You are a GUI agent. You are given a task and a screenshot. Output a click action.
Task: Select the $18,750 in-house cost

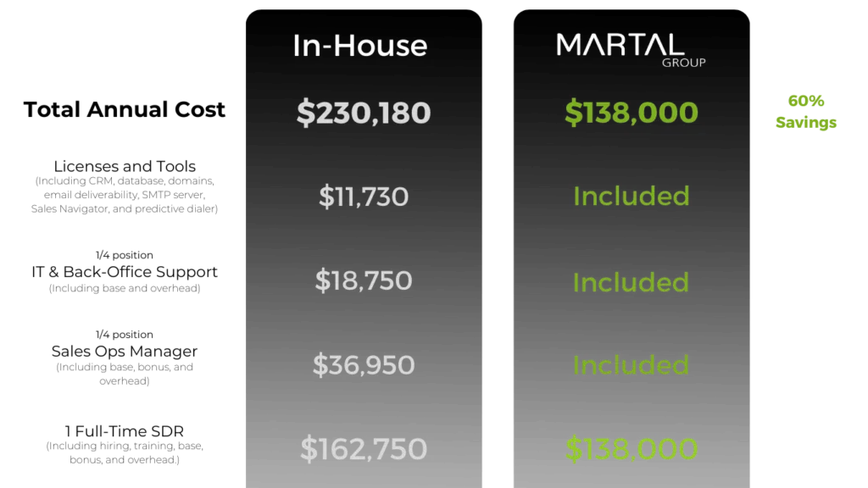[364, 281]
